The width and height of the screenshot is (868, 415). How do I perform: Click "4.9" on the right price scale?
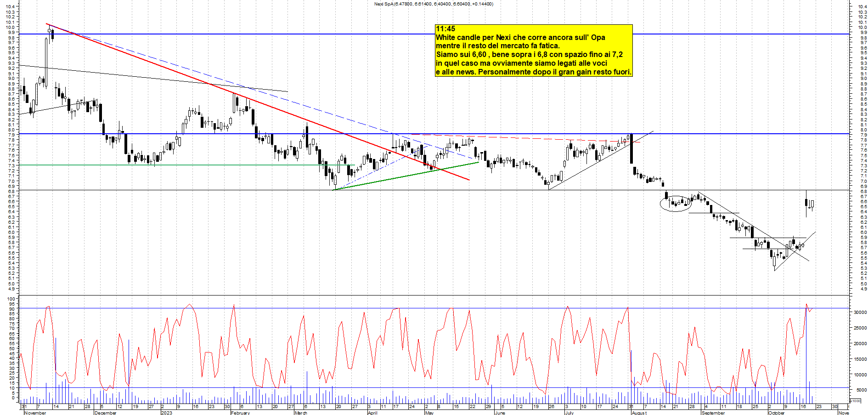pos(863,289)
